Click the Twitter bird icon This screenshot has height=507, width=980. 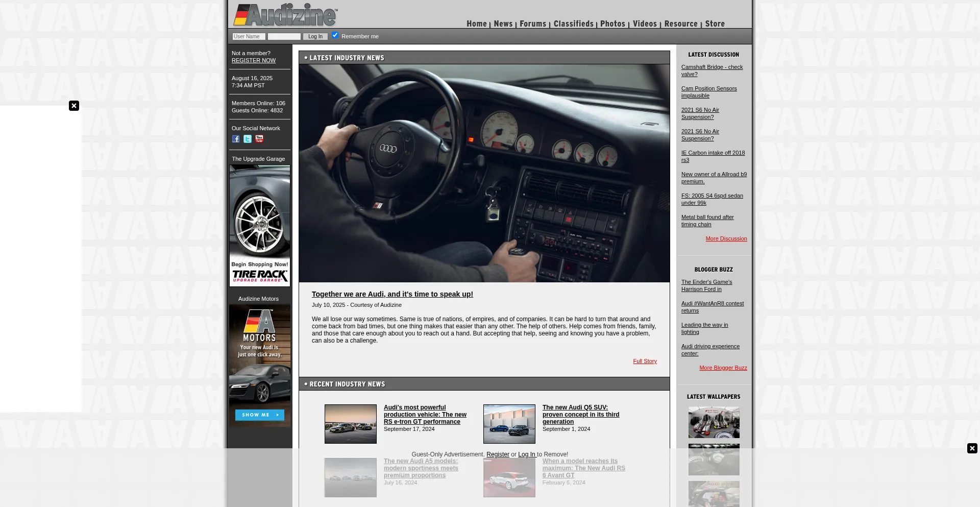pyautogui.click(x=248, y=139)
